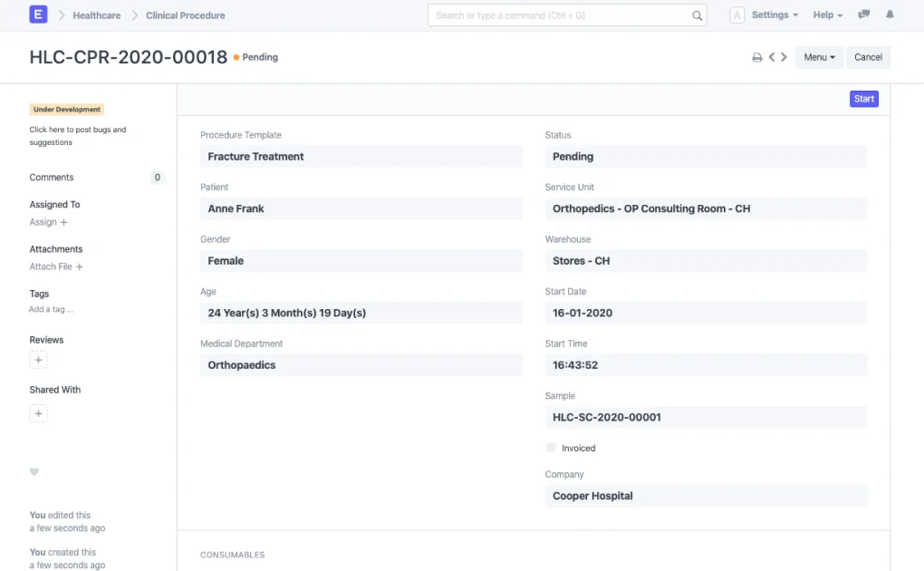
Task: Click the keyboard shortcuts icon beside Settings
Action: [736, 15]
